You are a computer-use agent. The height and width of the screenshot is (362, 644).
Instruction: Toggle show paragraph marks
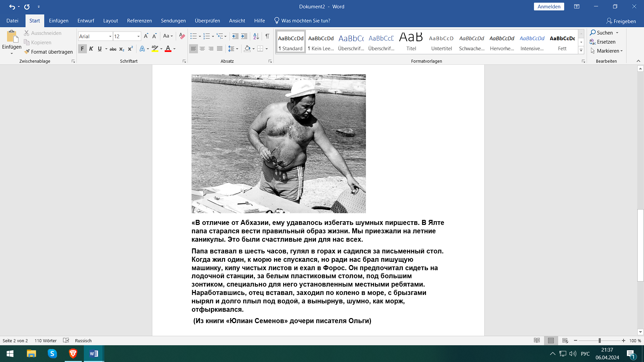pos(267,36)
